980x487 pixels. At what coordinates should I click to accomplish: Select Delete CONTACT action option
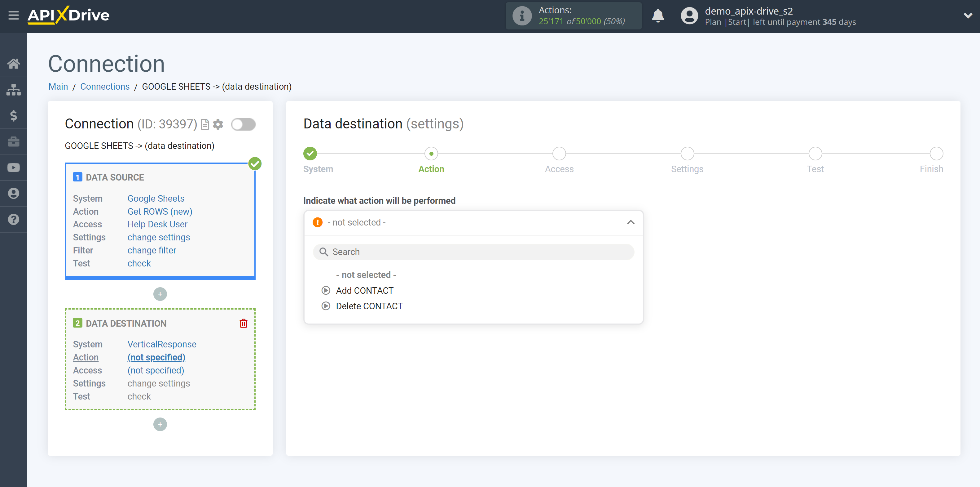pyautogui.click(x=369, y=306)
